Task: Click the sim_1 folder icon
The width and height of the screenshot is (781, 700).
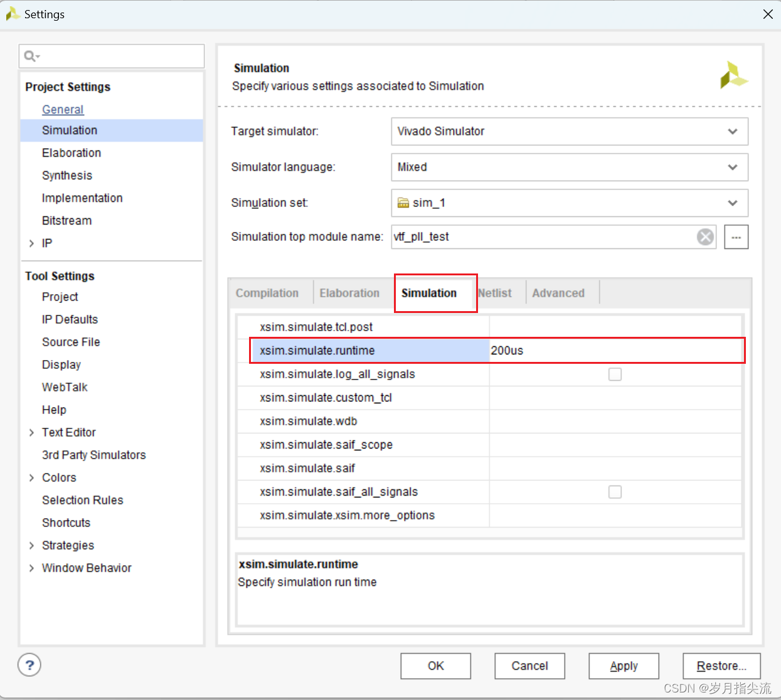Action: 403,203
